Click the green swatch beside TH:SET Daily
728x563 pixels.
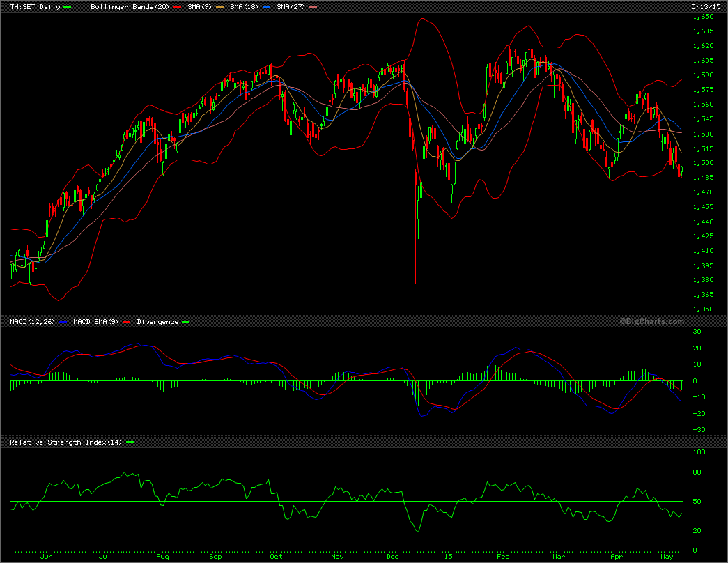coord(68,7)
